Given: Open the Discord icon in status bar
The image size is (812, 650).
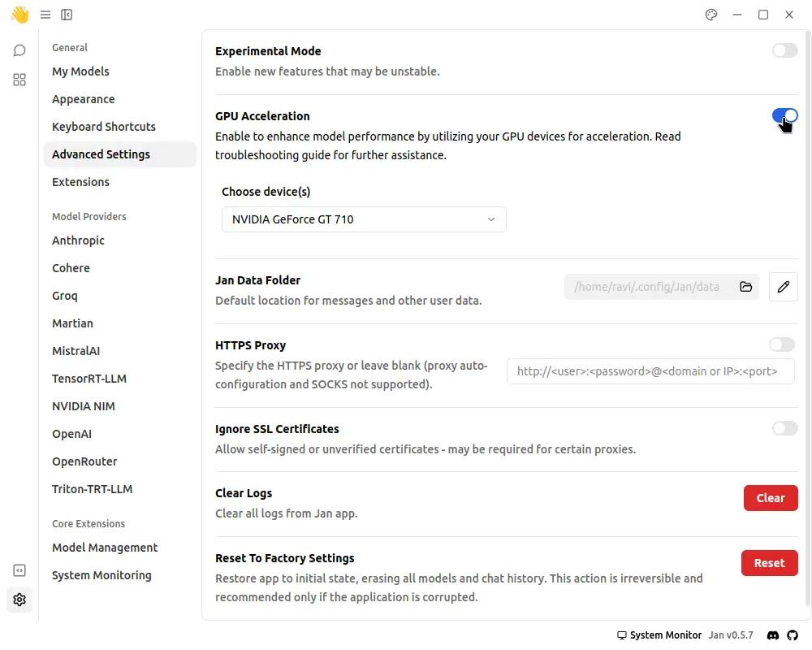Looking at the screenshot, I should [x=773, y=635].
